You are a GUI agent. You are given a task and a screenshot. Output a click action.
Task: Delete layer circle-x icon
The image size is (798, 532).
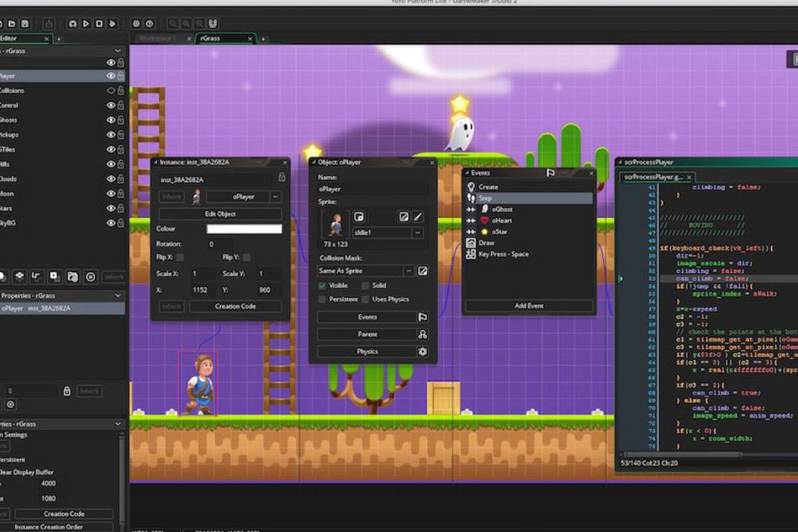point(91,277)
